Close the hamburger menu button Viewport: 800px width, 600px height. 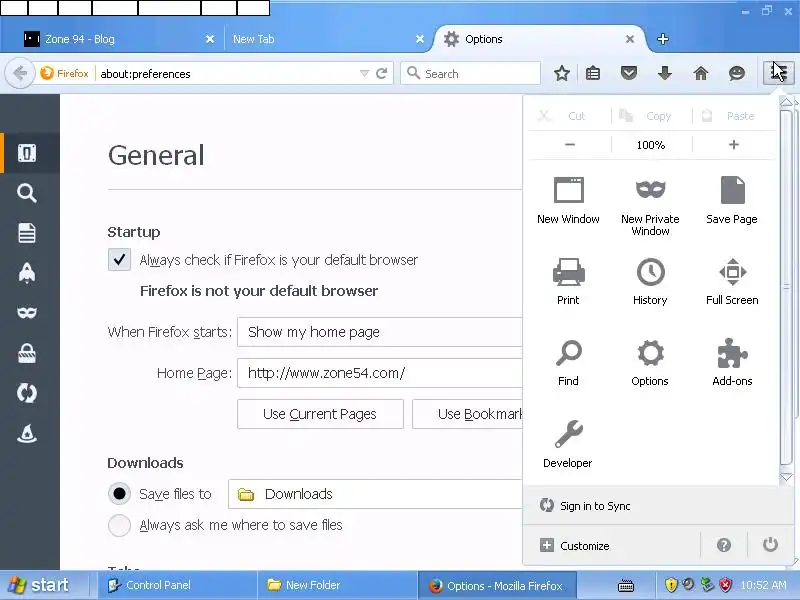point(778,73)
